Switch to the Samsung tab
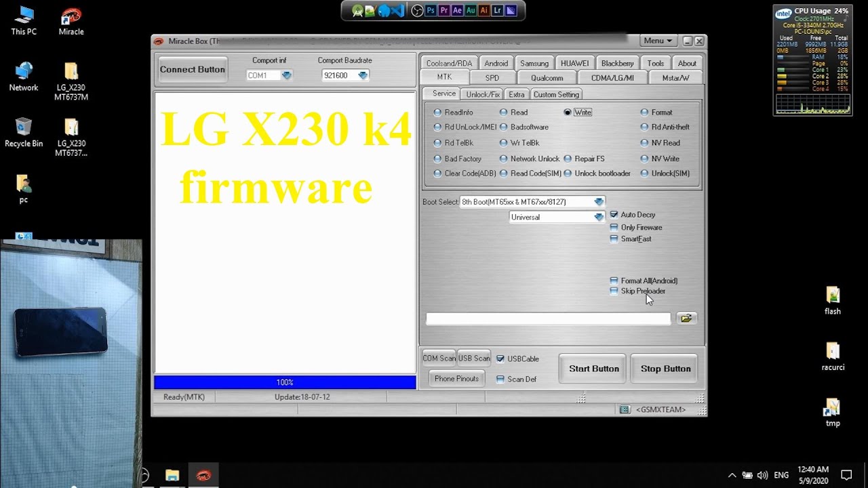868x488 pixels. (x=534, y=63)
